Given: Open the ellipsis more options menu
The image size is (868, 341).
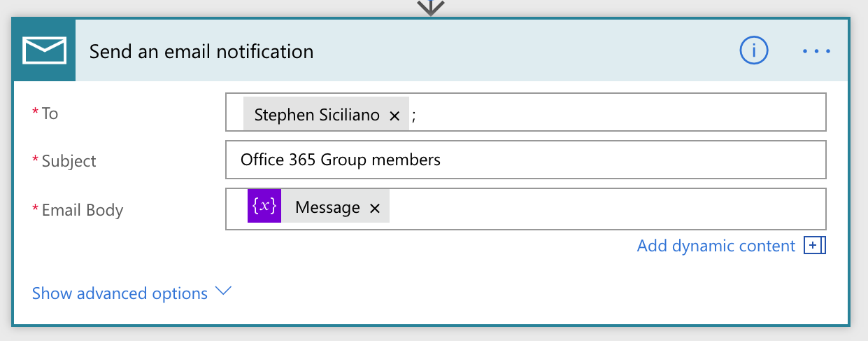Looking at the screenshot, I should [816, 51].
